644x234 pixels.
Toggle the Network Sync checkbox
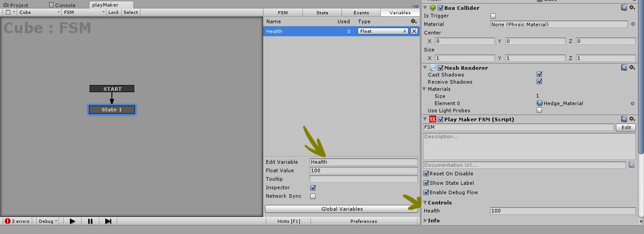(313, 196)
